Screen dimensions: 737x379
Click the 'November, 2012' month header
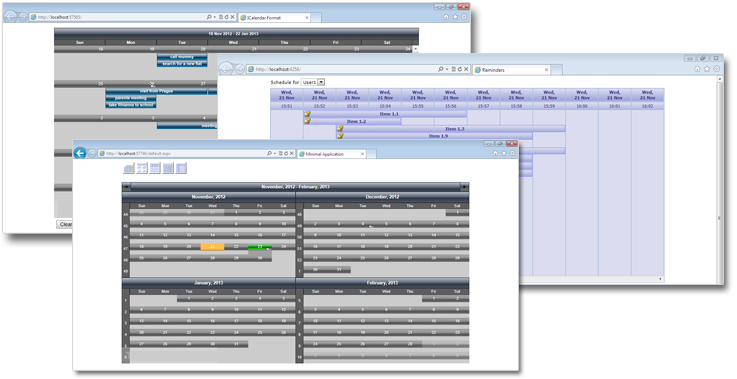click(x=208, y=197)
